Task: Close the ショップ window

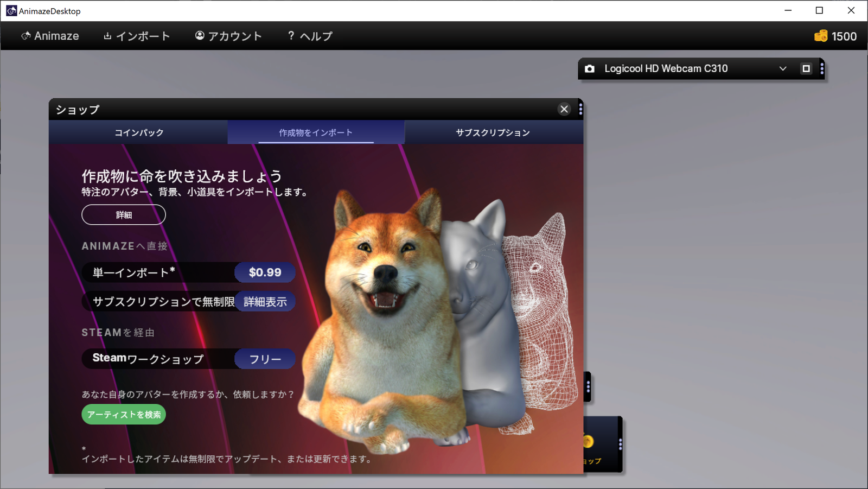Action: coord(564,109)
